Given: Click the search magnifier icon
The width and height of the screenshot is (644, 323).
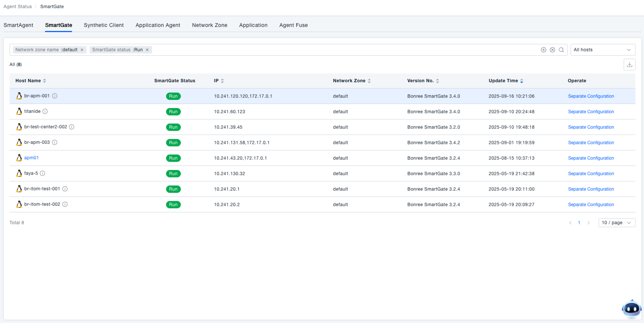Looking at the screenshot, I should tap(561, 50).
